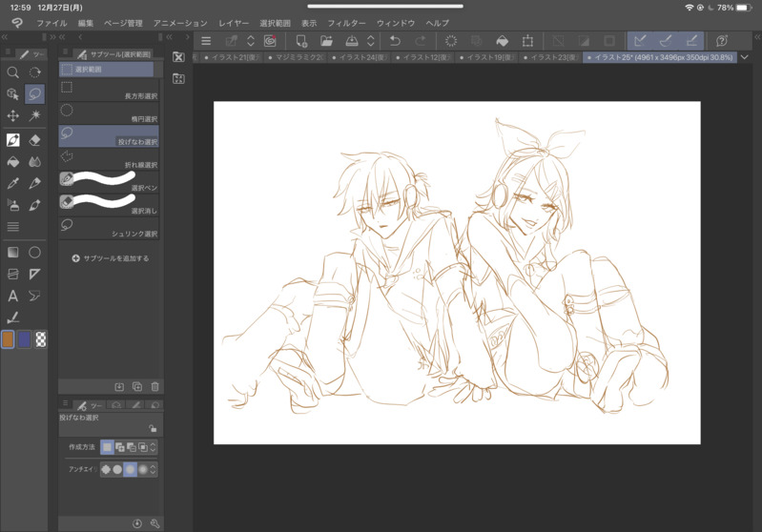The width and height of the screenshot is (762, 532).
Task: Open the 編集 menu
Action: click(86, 23)
